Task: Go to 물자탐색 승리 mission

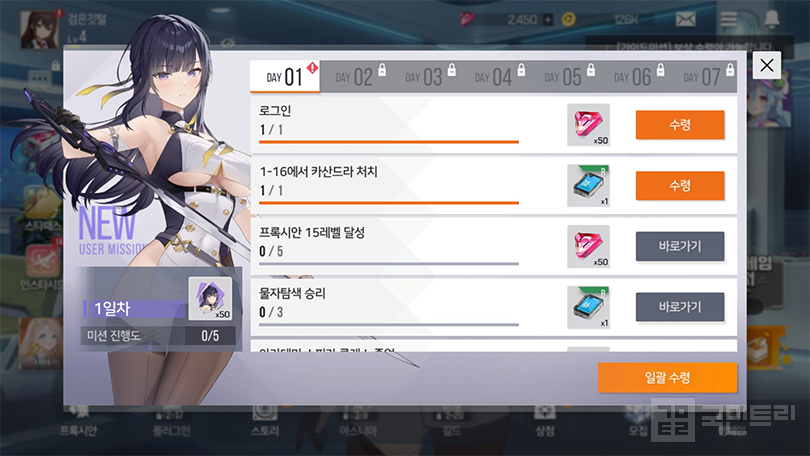Action: point(680,307)
